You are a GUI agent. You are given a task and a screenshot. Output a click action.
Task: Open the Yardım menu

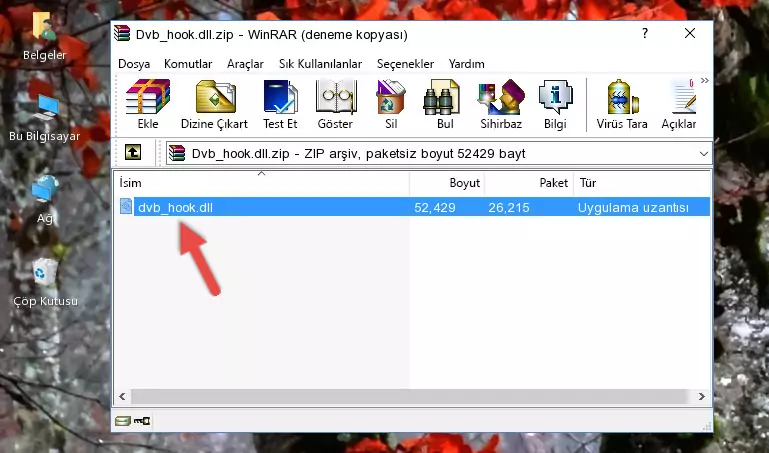pyautogui.click(x=466, y=64)
